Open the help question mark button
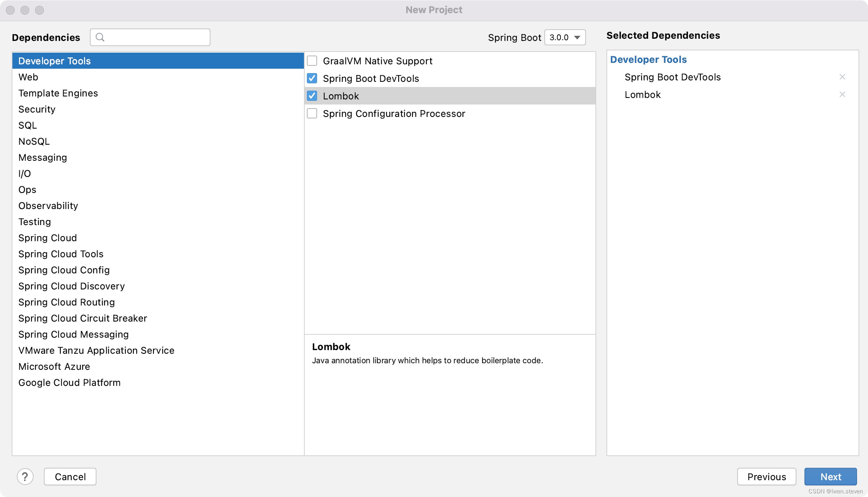This screenshot has width=868, height=497. tap(25, 477)
